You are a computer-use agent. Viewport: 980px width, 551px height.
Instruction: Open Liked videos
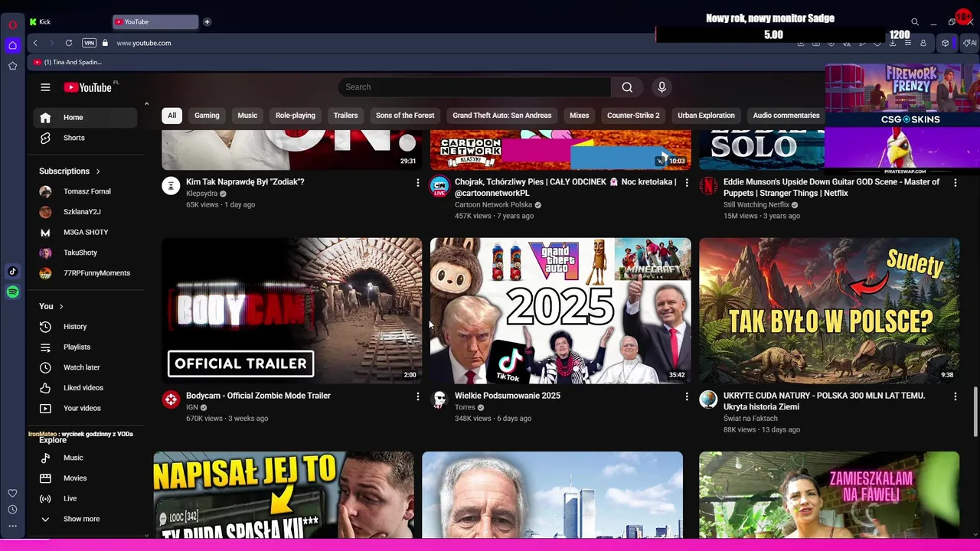point(85,388)
